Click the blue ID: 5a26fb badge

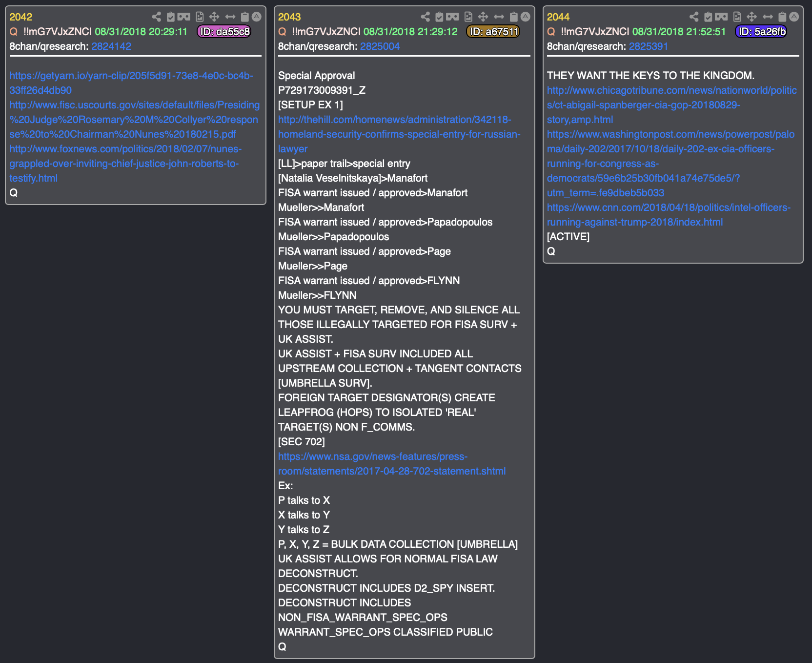(761, 32)
